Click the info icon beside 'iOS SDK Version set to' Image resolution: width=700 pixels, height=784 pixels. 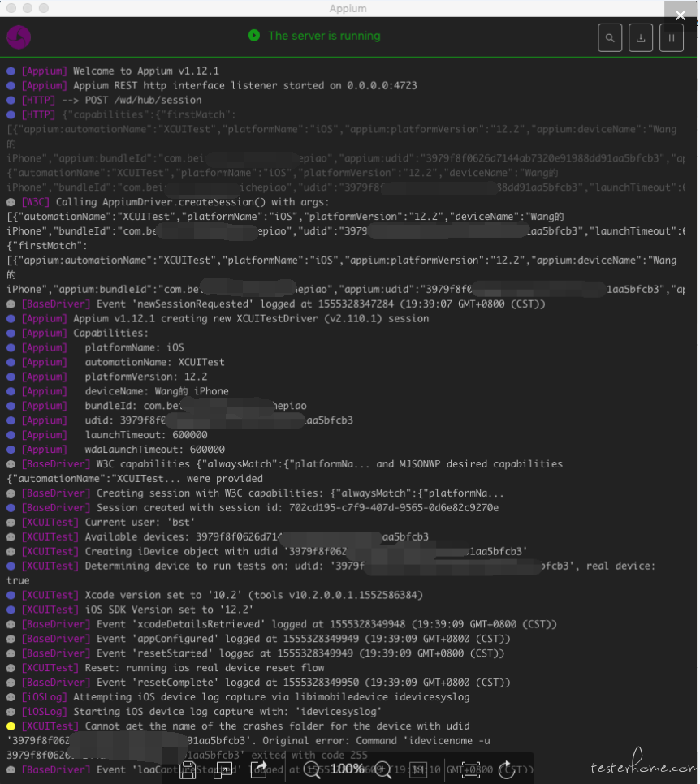click(11, 610)
